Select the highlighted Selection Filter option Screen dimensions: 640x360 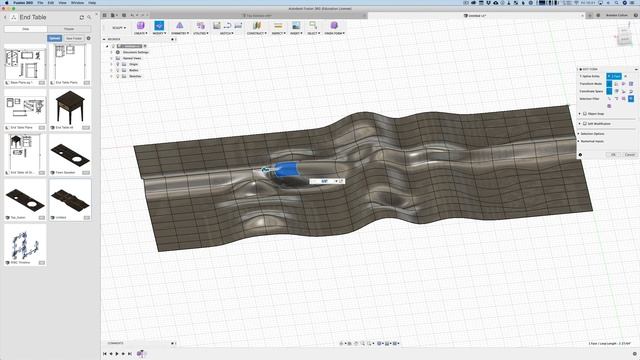tap(631, 99)
